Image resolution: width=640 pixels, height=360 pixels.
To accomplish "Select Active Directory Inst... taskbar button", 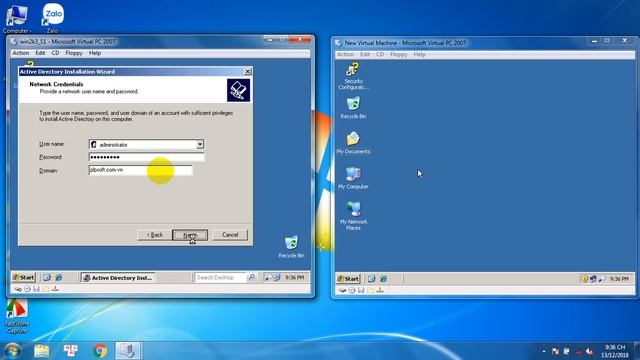I will click(x=118, y=278).
